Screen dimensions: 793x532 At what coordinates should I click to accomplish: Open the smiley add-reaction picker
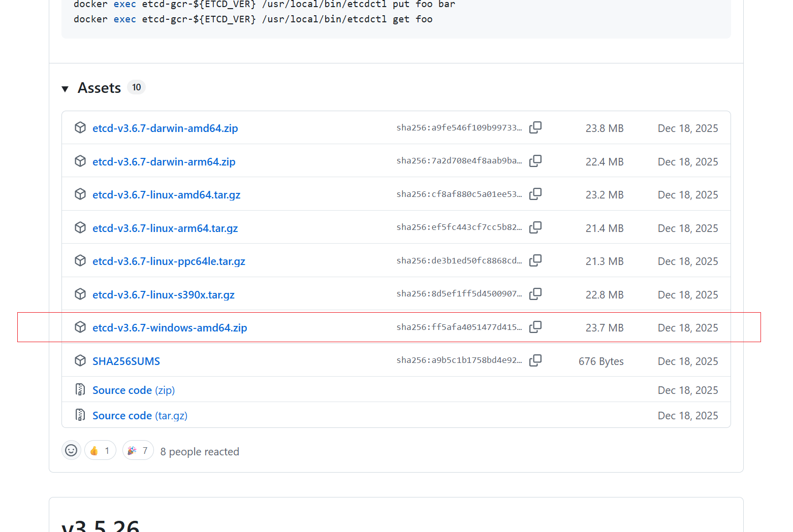pos(71,450)
